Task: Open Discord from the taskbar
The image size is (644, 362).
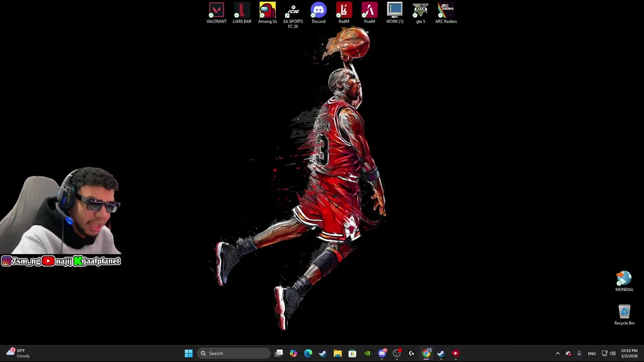Action: coord(382,353)
